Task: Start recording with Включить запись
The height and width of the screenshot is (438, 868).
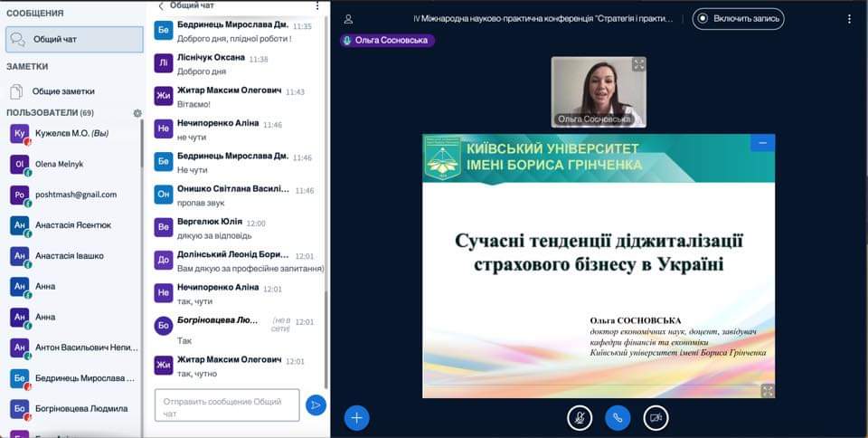Action: [x=738, y=18]
